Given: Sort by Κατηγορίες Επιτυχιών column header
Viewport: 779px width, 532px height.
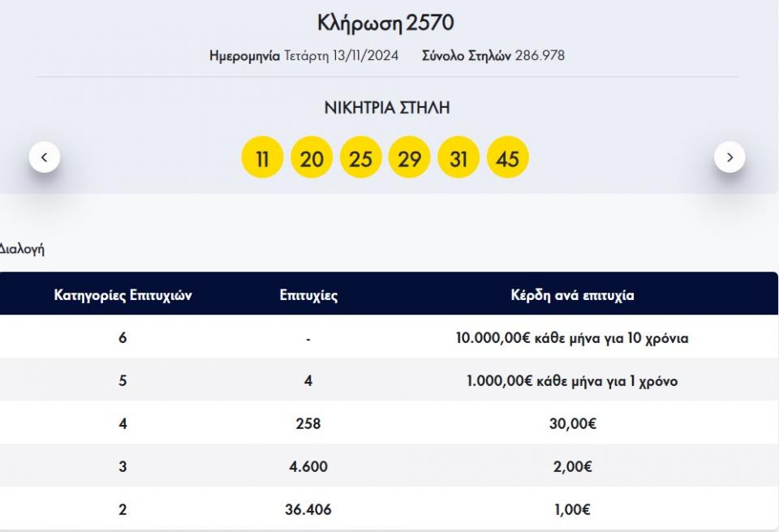Looking at the screenshot, I should 123,295.
